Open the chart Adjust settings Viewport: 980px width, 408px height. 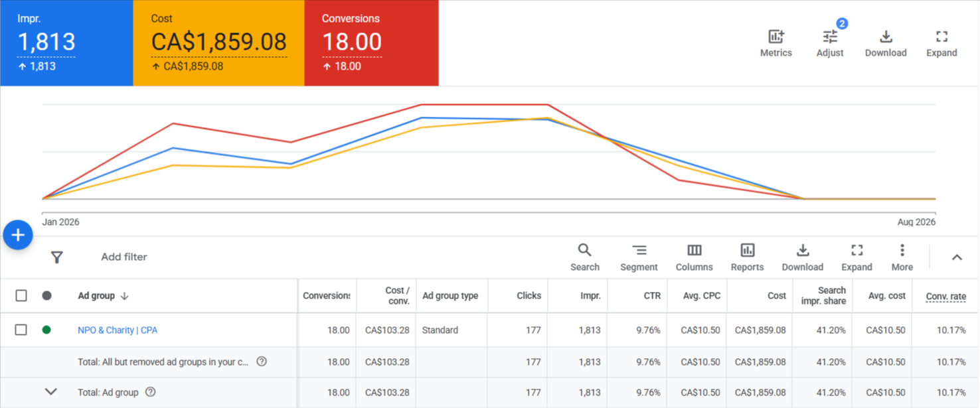[830, 44]
